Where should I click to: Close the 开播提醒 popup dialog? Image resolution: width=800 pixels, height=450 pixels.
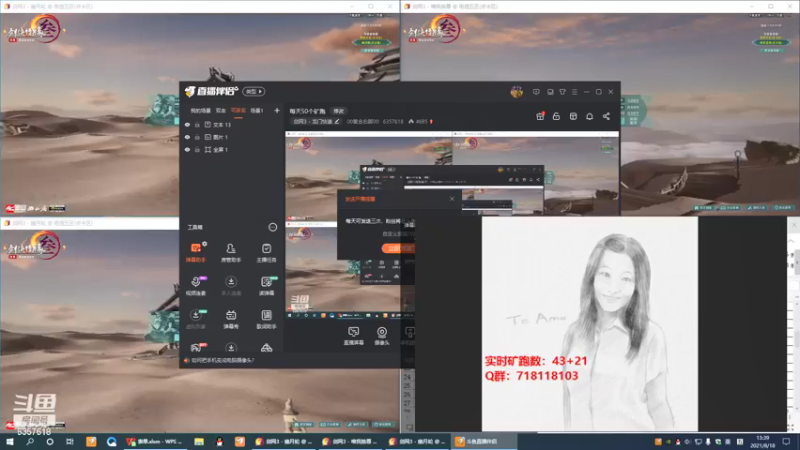(452, 198)
